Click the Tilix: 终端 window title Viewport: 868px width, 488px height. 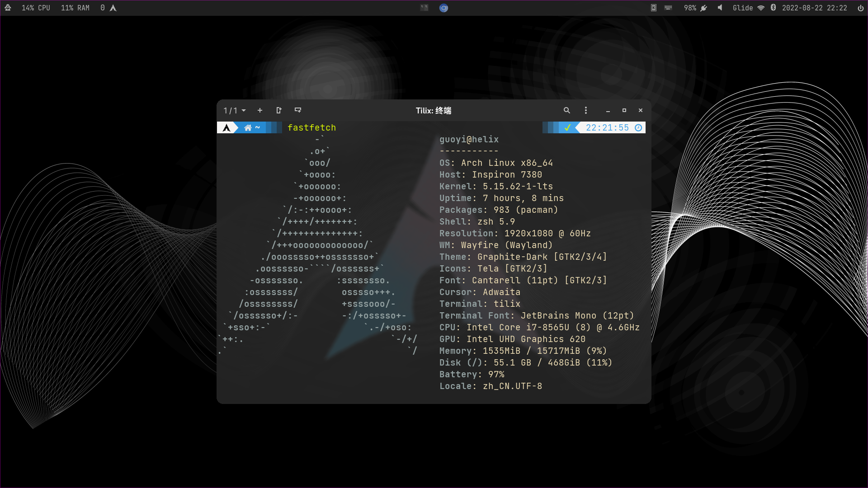click(x=434, y=111)
